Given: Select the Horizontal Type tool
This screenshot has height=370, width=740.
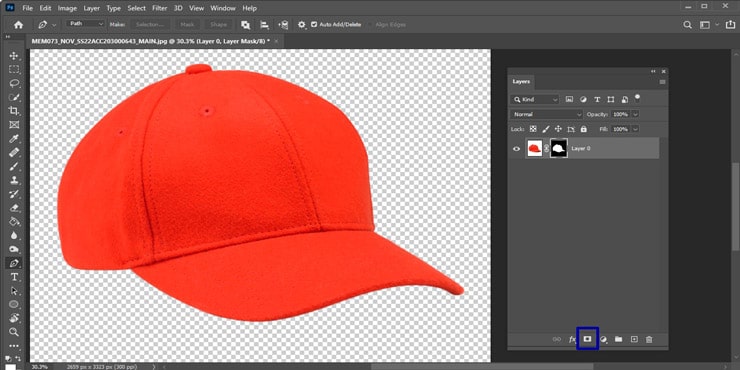Looking at the screenshot, I should coord(14,277).
